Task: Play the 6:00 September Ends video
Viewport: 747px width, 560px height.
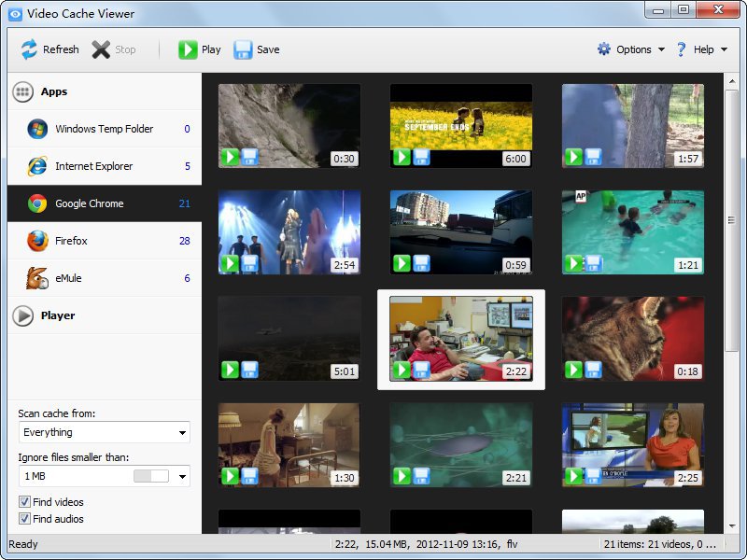Action: (x=402, y=157)
